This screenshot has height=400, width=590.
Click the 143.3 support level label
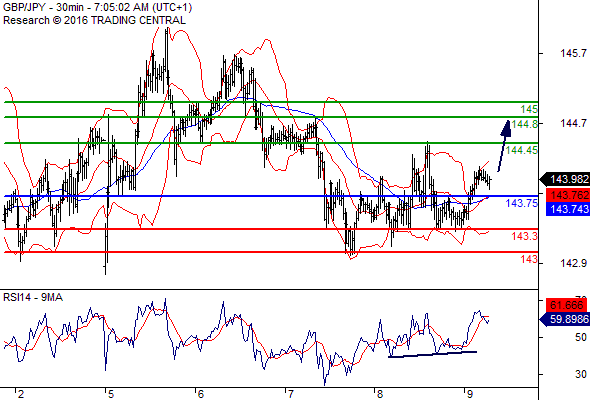(x=525, y=236)
